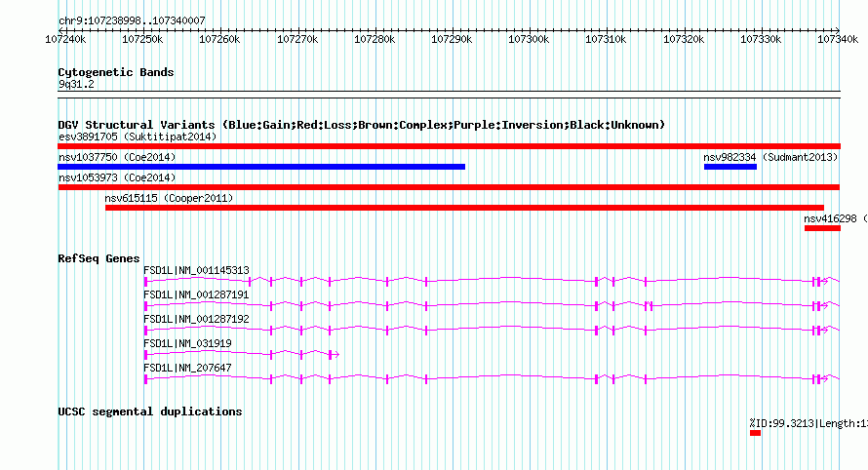Image resolution: width=868 pixels, height=470 pixels.
Task: Click the 107280k ruler tick label
Action: [375, 39]
